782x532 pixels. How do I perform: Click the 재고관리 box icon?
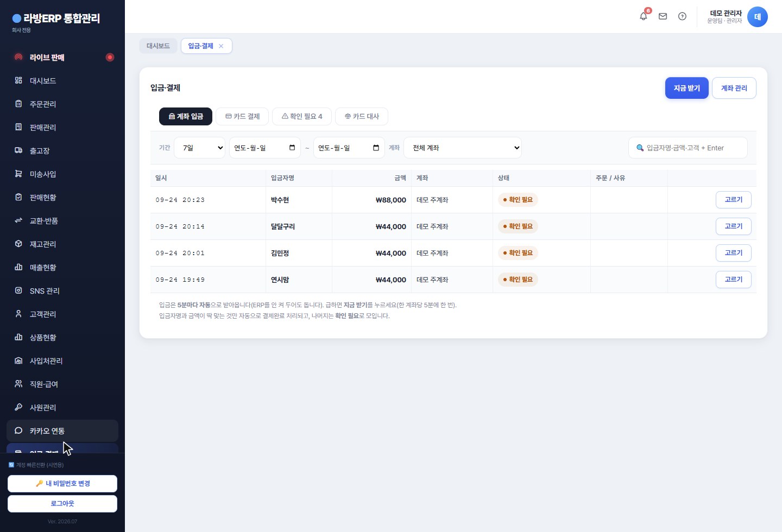pos(18,244)
